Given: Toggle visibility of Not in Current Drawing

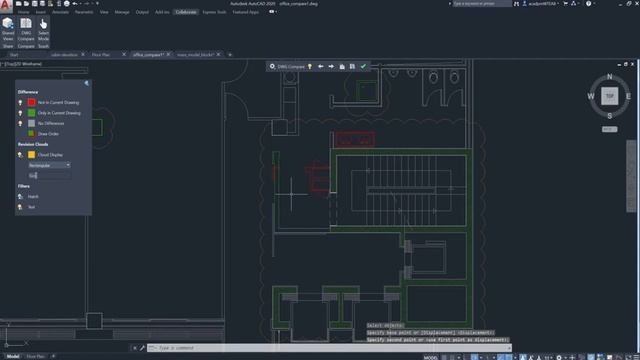Looking at the screenshot, I should tap(20, 102).
